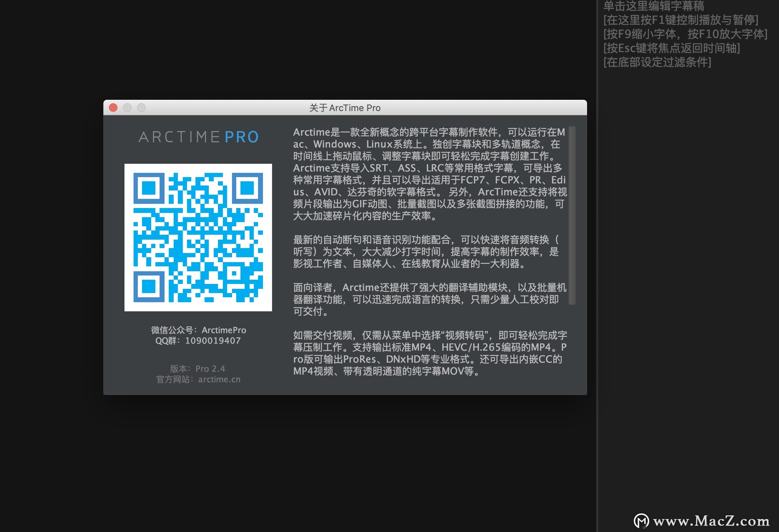Screen dimensions: 779x532
Task: Click the 关于 ArcTime Pro title text
Action: point(345,108)
